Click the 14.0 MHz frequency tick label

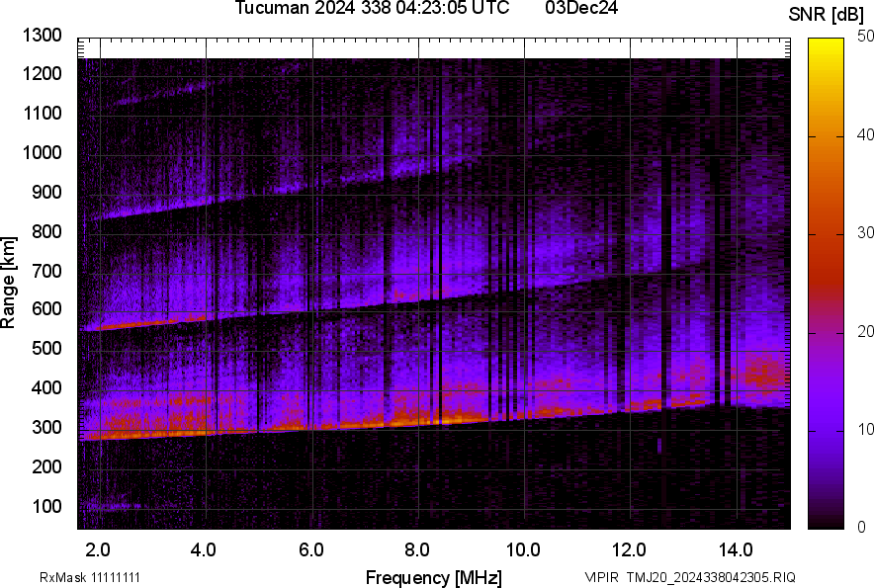pos(736,549)
